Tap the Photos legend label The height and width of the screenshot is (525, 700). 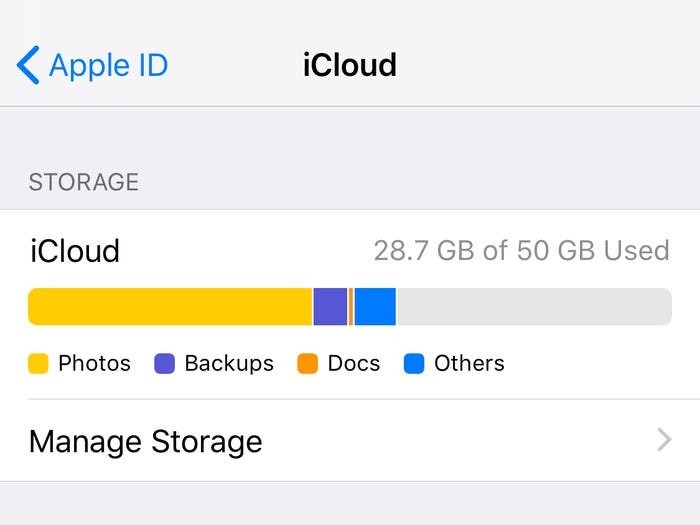pyautogui.click(x=94, y=364)
